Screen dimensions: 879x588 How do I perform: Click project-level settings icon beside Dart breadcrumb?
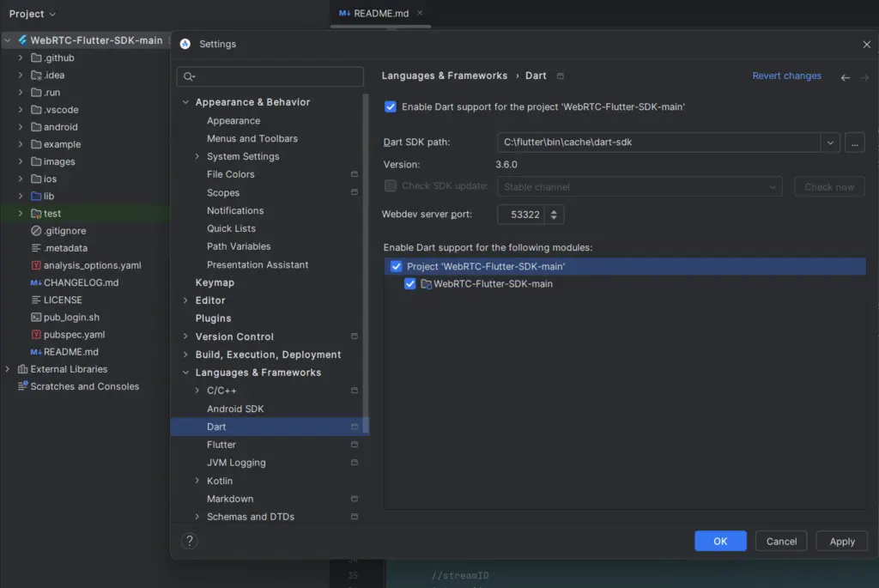pyautogui.click(x=560, y=76)
